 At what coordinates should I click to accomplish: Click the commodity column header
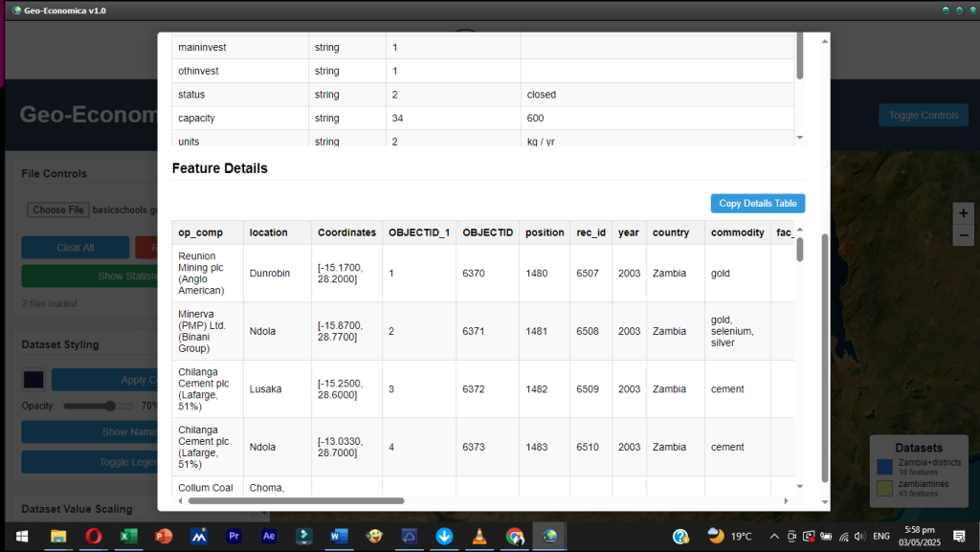point(737,232)
